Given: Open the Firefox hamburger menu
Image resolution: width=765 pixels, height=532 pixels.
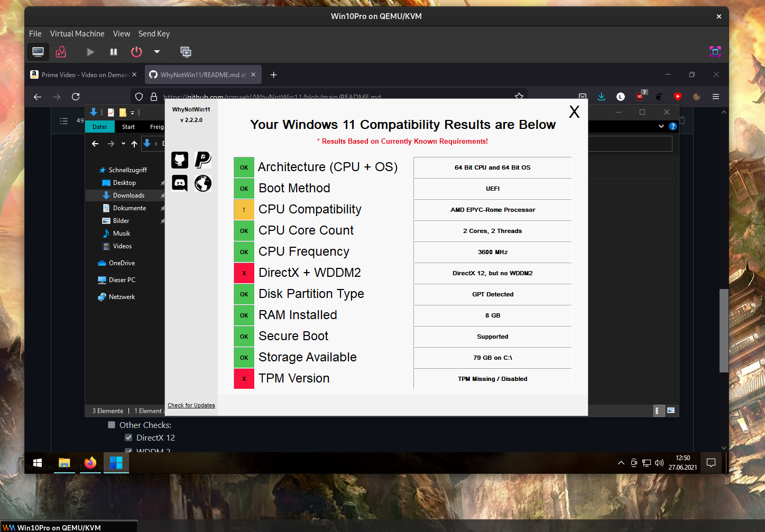Looking at the screenshot, I should click(716, 97).
